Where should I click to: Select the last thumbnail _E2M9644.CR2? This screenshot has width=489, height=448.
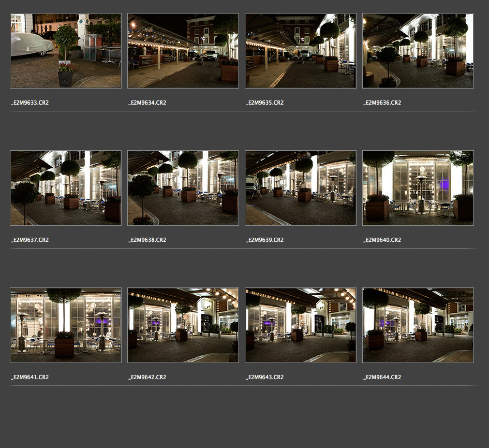[418, 325]
